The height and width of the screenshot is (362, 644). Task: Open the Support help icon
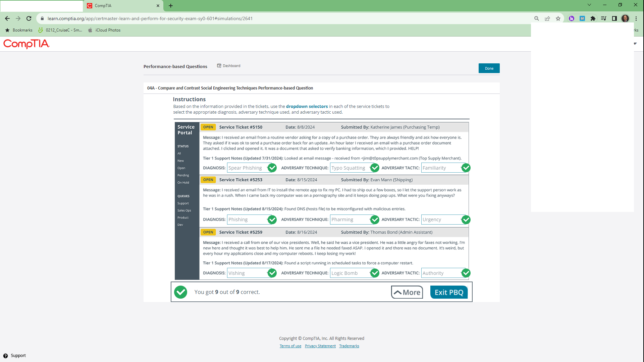click(5, 356)
